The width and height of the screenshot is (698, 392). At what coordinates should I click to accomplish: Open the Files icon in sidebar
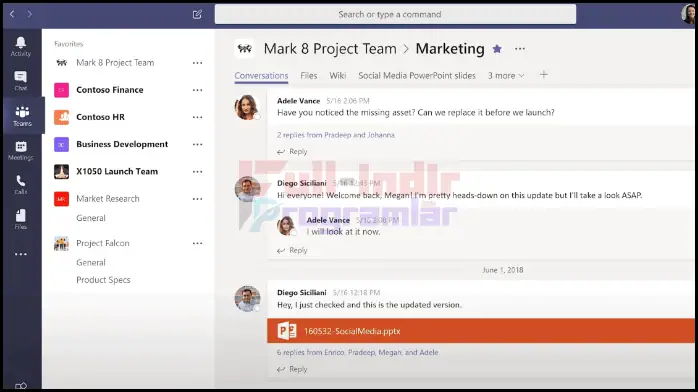21,219
